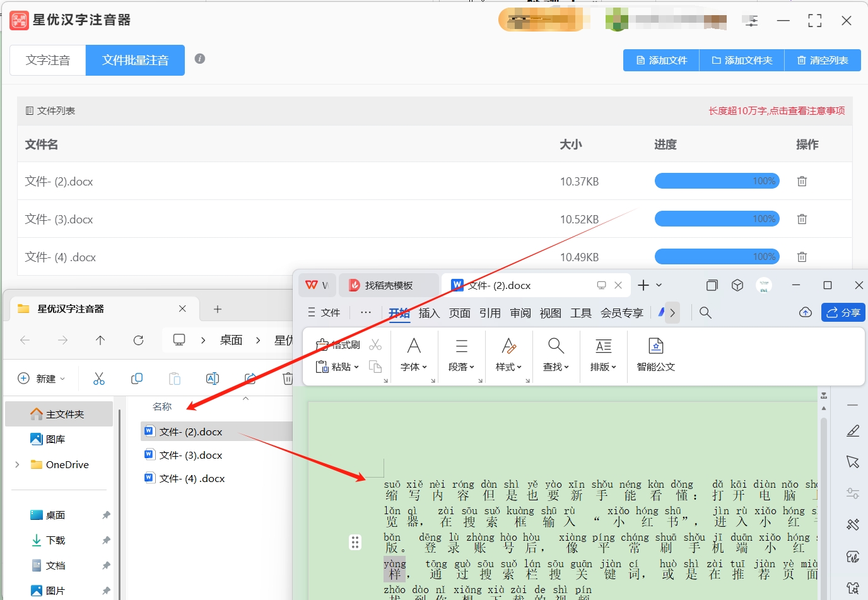Click the 分享 share button in WPS
Viewport: 868px width, 600px height.
(x=843, y=312)
